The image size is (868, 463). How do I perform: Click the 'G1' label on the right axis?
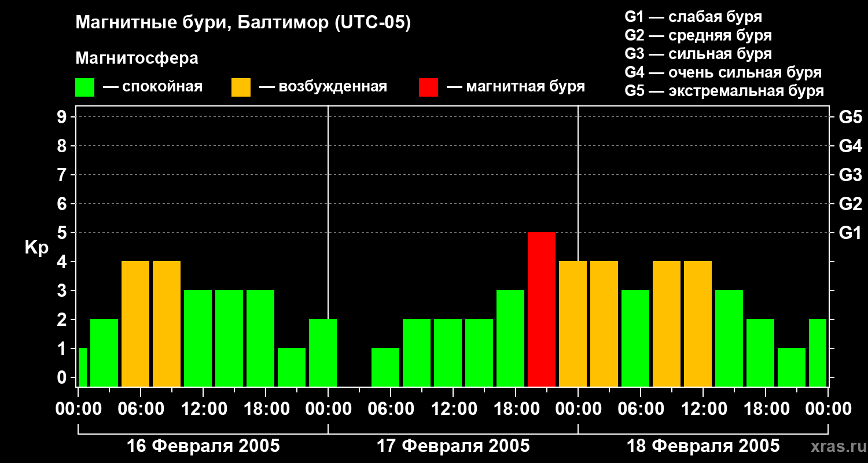850,233
